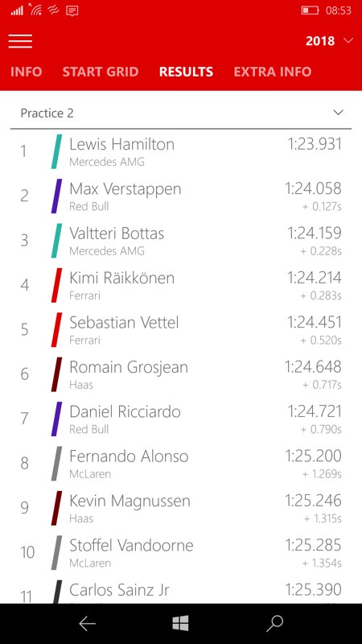Expand the Practice 2 session selector

point(181,113)
